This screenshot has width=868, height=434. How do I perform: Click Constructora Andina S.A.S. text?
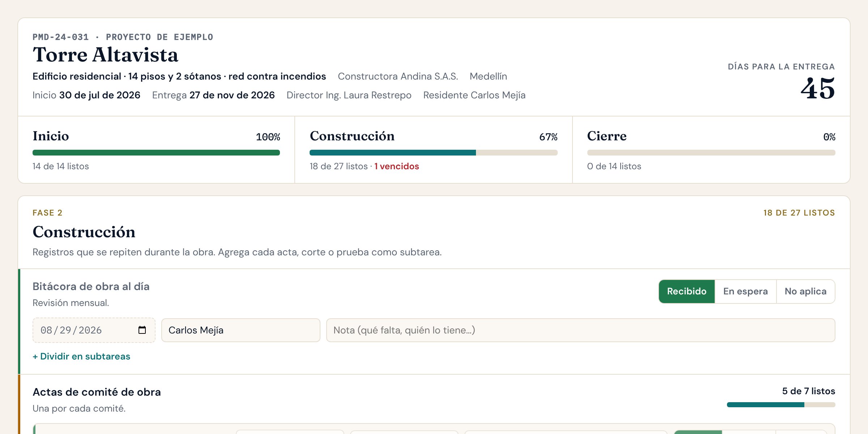coord(398,76)
